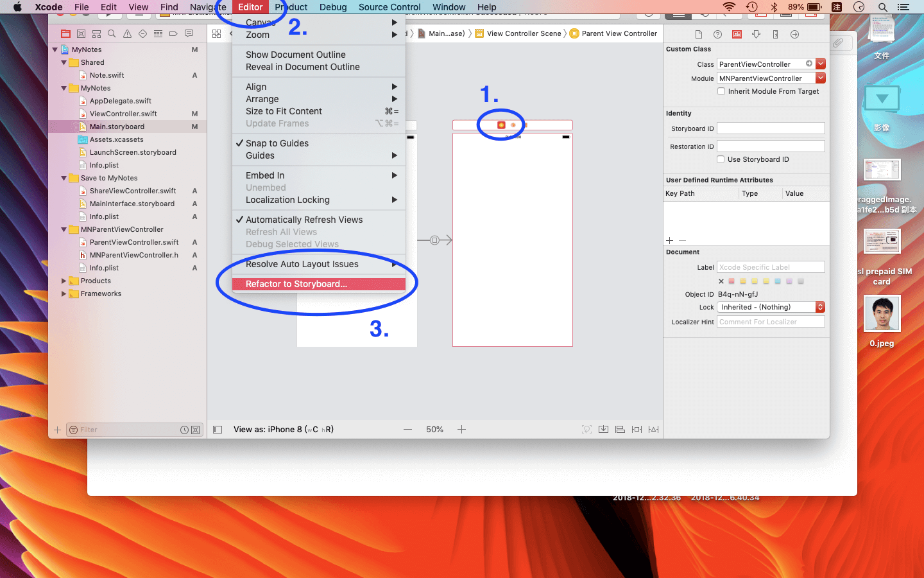Add a user defined runtime attribute
Image resolution: width=924 pixels, height=578 pixels.
670,240
